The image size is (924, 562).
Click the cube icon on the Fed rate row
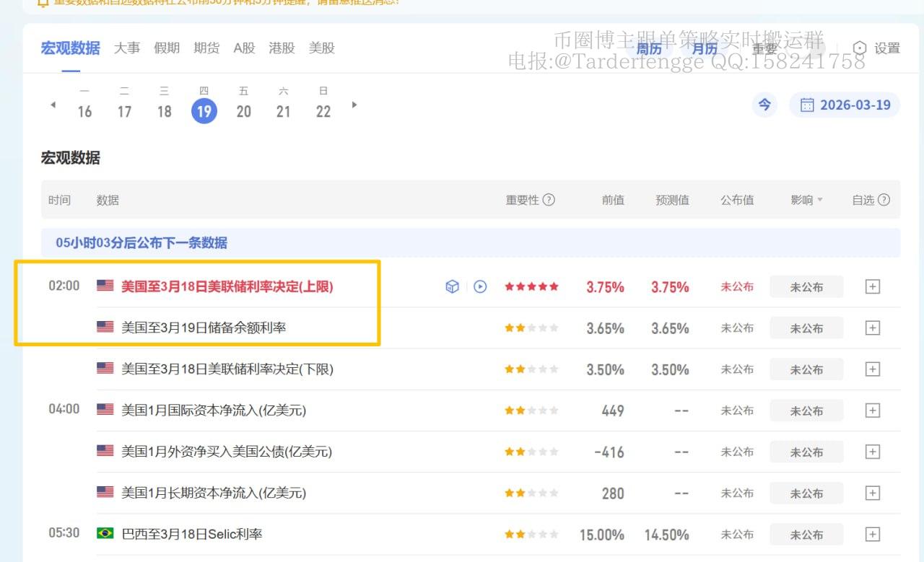pos(452,286)
